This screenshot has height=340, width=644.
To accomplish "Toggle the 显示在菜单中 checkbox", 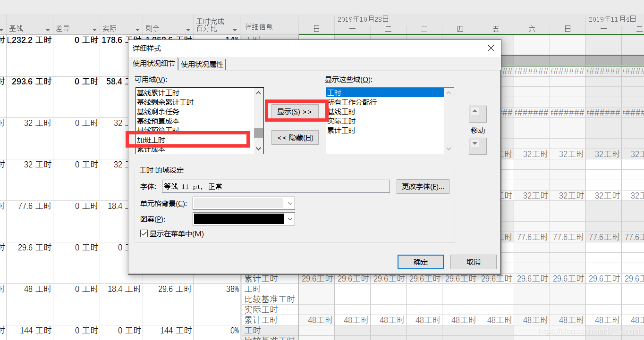I will click(144, 233).
